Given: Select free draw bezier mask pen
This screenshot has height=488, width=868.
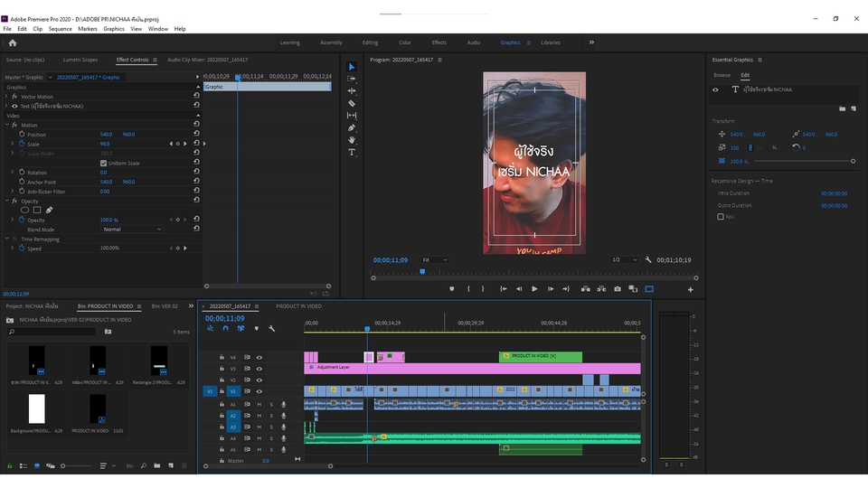Looking at the screenshot, I should point(49,211).
